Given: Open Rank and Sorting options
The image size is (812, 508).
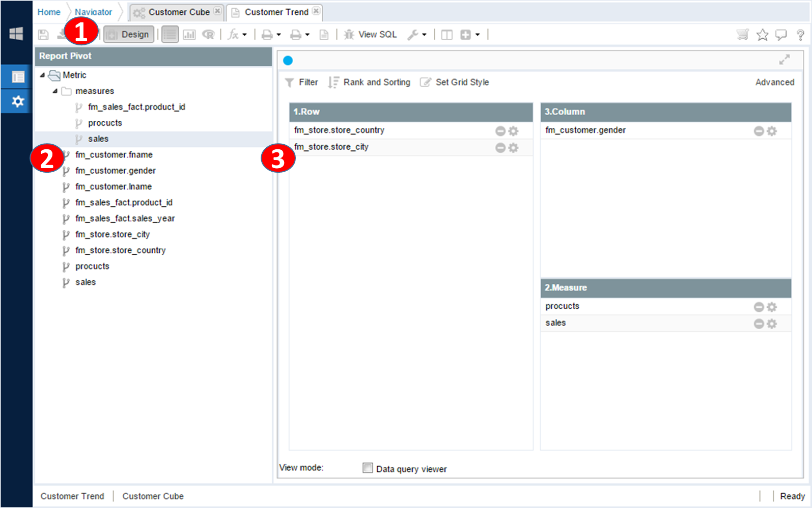Looking at the screenshot, I should click(370, 82).
